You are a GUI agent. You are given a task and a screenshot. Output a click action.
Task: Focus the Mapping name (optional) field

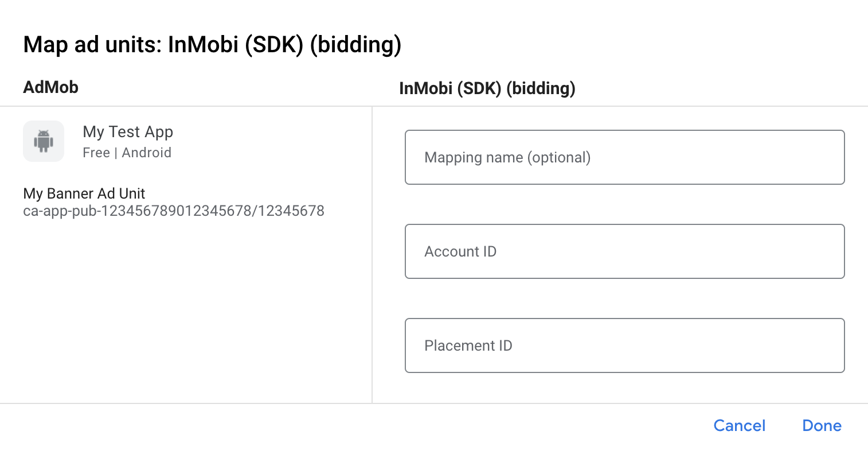click(624, 157)
